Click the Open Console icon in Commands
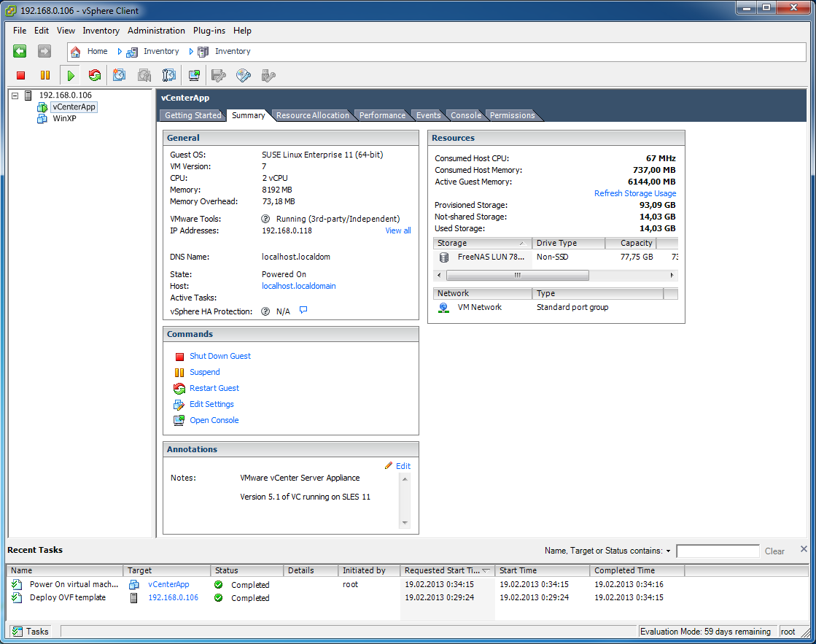This screenshot has height=644, width=816. (179, 421)
